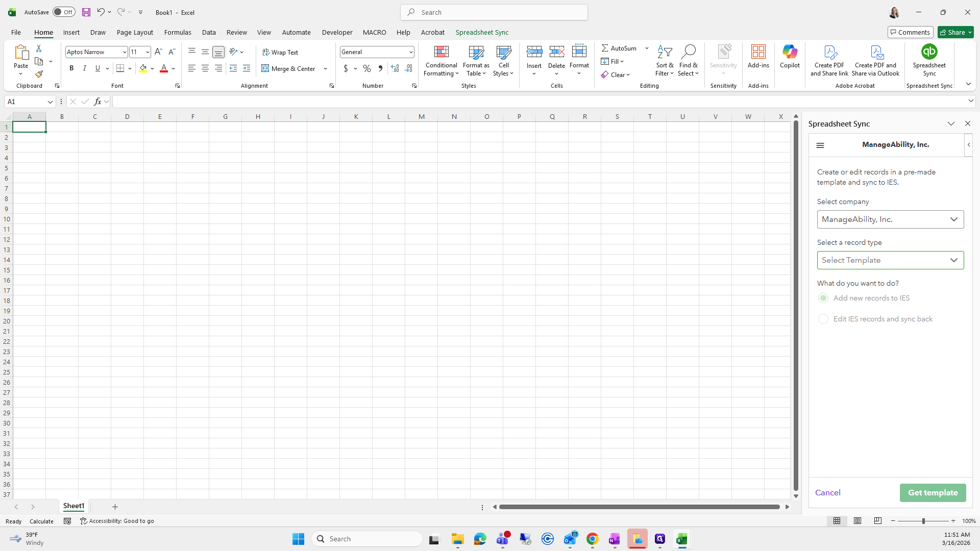Open the hamburger menu in the Spreadsheet Sync pane
Viewport: 980px width, 551px height.
point(820,145)
